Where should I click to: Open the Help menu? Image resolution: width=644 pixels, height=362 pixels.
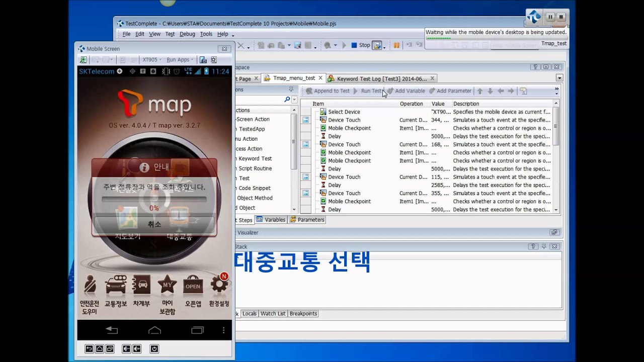[223, 34]
